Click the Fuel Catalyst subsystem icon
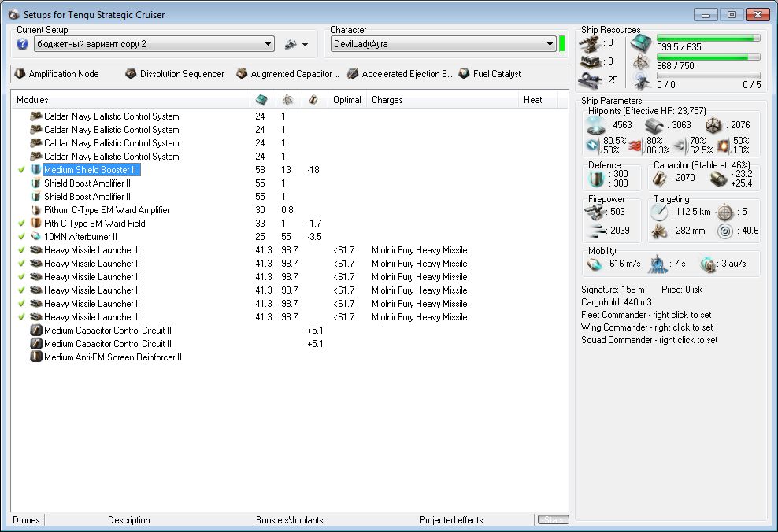Viewport: 778px width, 532px height. [x=464, y=74]
